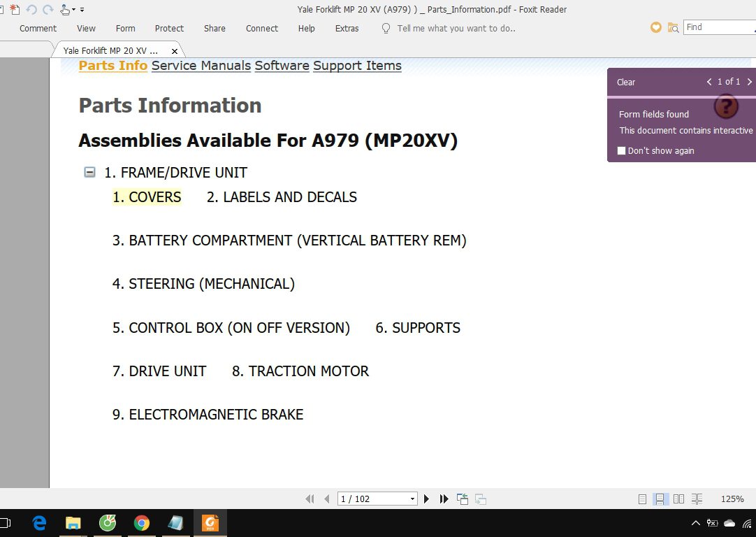Image resolution: width=756 pixels, height=537 pixels.
Task: Click the lightbulb Tell me icon
Action: pyautogui.click(x=386, y=29)
